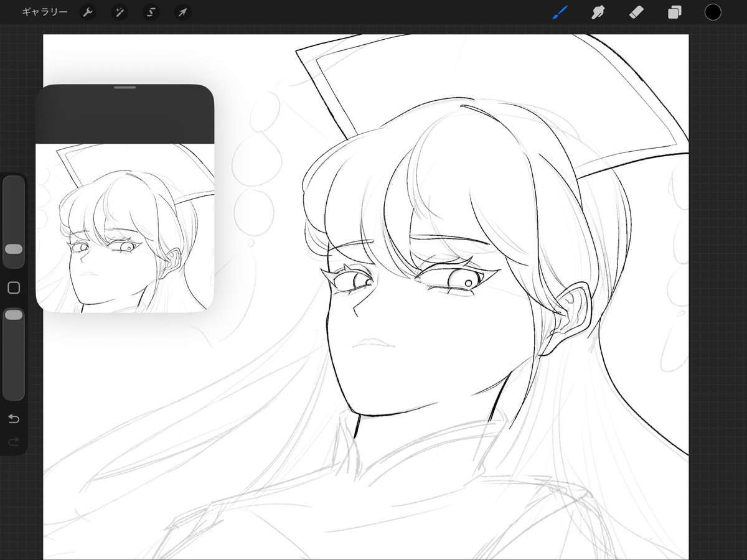Open the Gallery (ギャラリー) view
This screenshot has width=747, height=560.
(x=45, y=12)
